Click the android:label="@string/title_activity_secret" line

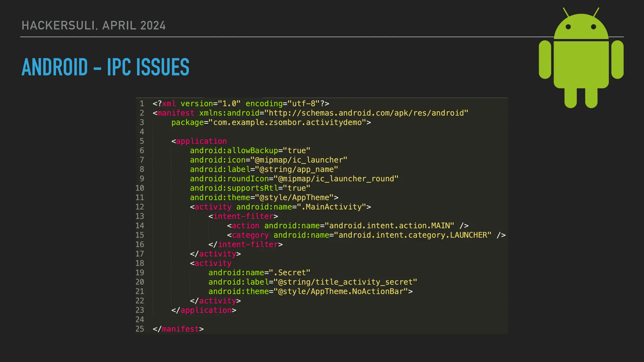[313, 282]
